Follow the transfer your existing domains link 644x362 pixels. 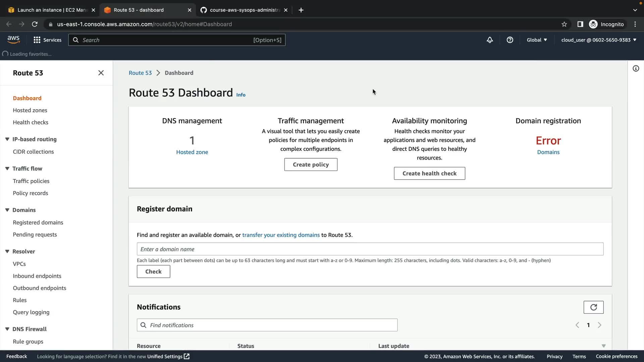pyautogui.click(x=281, y=235)
